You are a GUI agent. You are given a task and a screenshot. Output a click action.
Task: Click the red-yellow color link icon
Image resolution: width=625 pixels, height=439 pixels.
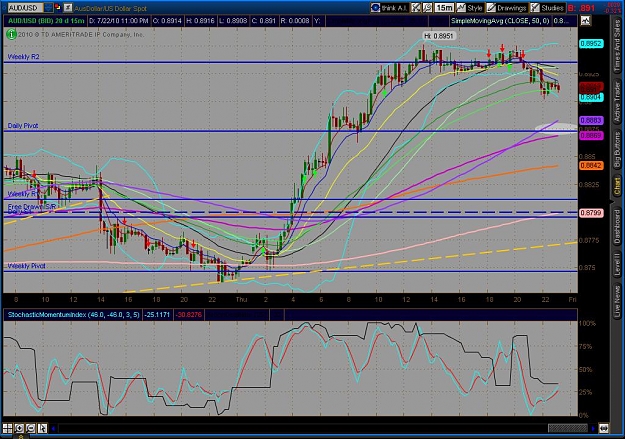tap(58, 7)
